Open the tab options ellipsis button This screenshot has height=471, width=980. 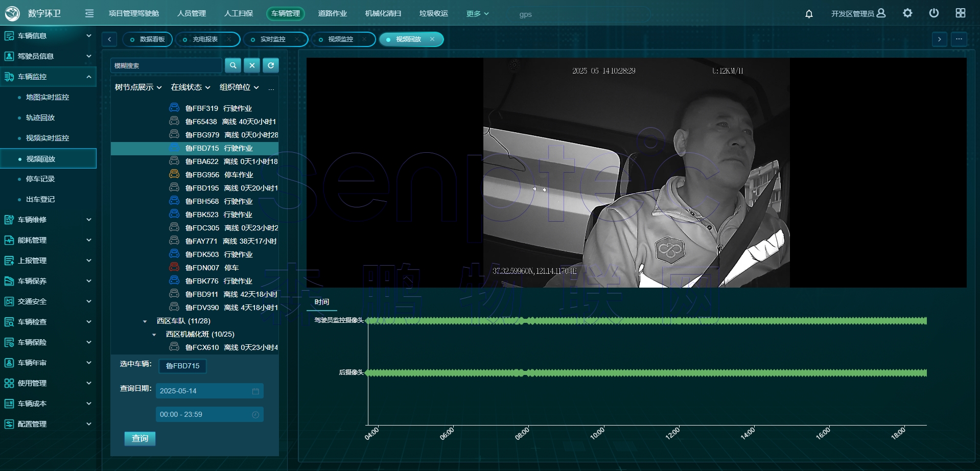coord(959,39)
